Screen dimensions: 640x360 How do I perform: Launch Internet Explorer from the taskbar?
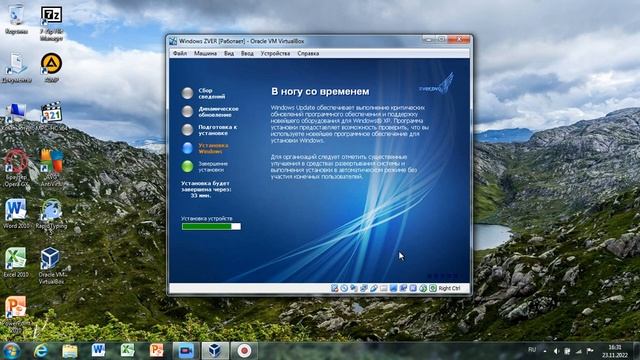pyautogui.click(x=40, y=351)
